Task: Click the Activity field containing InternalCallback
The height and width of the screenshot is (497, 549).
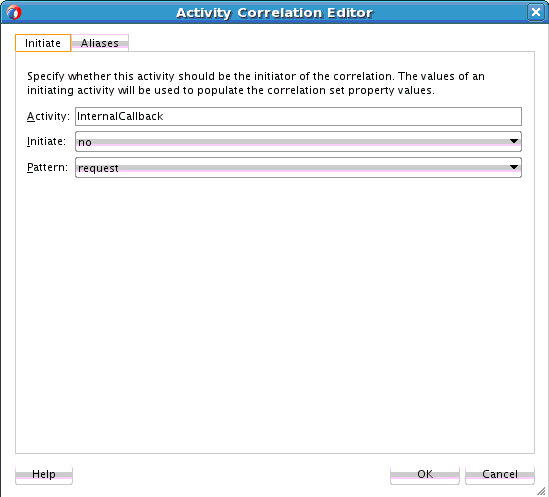Action: (x=298, y=116)
